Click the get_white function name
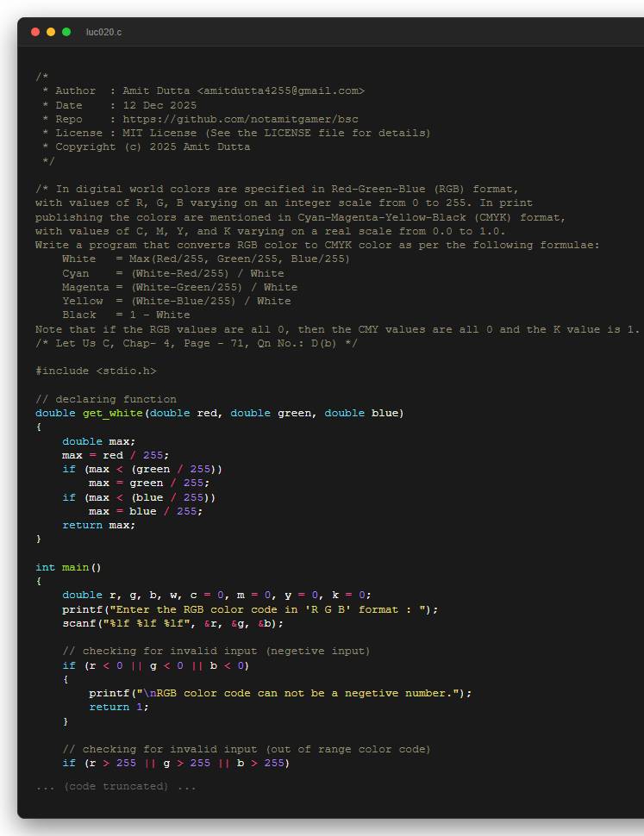 (112, 413)
